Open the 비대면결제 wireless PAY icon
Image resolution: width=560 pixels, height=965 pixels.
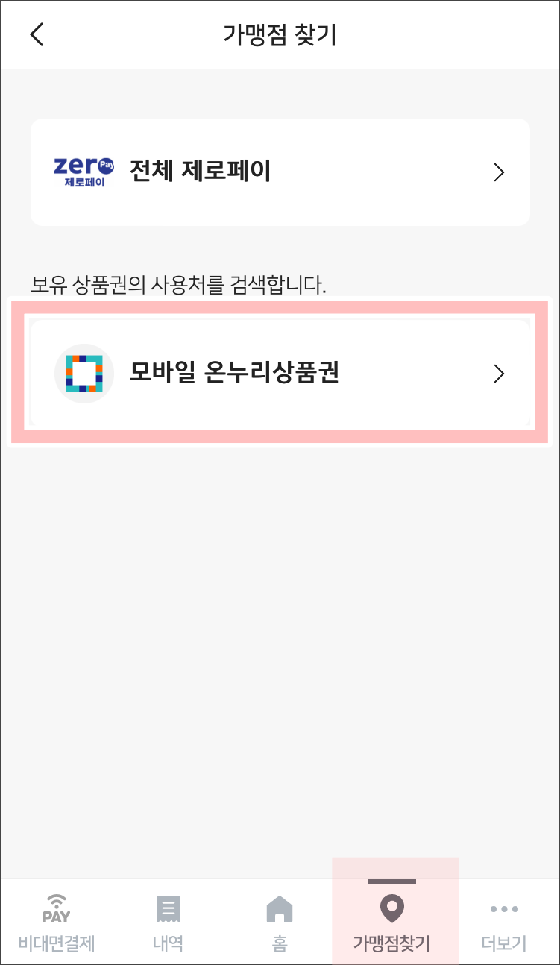point(57,908)
